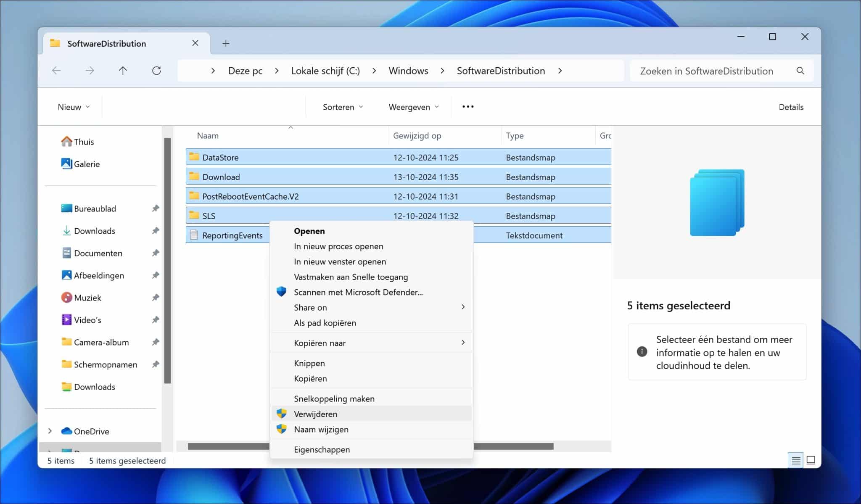861x504 pixels.
Task: Go up one level using the up arrow
Action: [x=123, y=70]
